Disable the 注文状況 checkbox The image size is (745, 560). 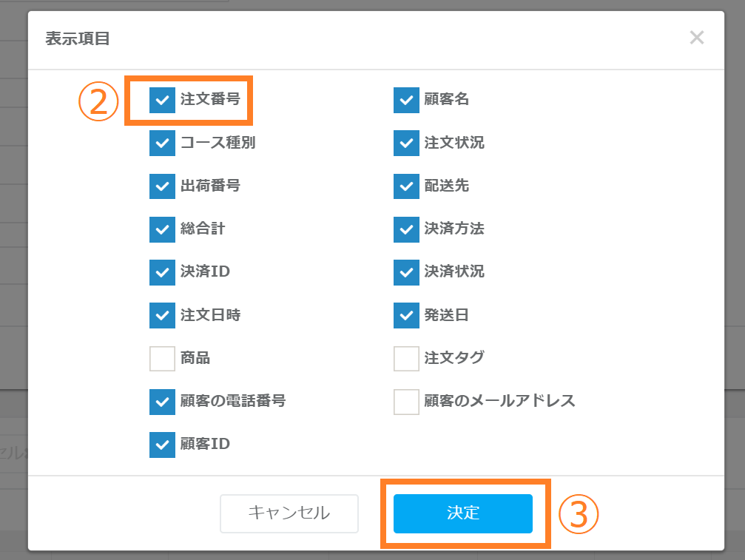tap(406, 143)
